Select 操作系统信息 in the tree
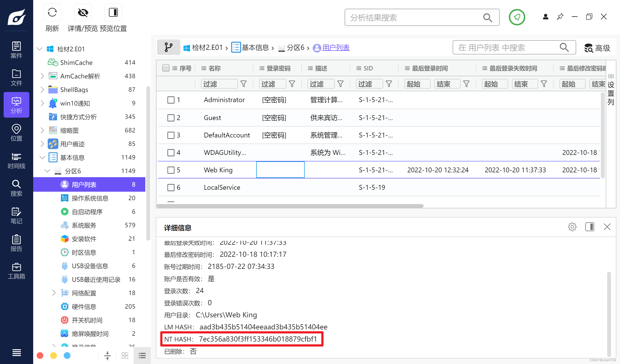 click(x=90, y=198)
